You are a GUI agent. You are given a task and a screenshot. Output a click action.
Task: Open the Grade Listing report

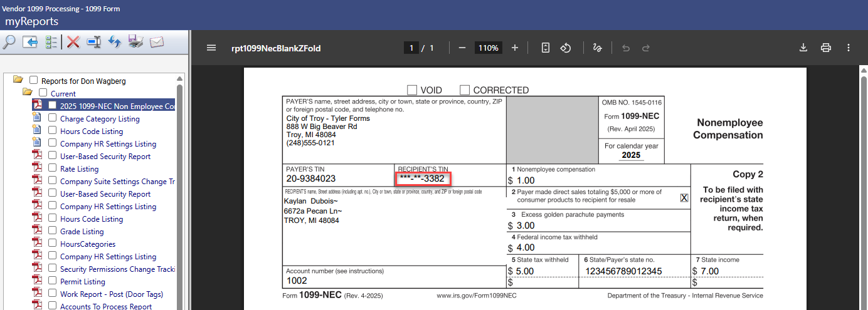click(x=82, y=231)
